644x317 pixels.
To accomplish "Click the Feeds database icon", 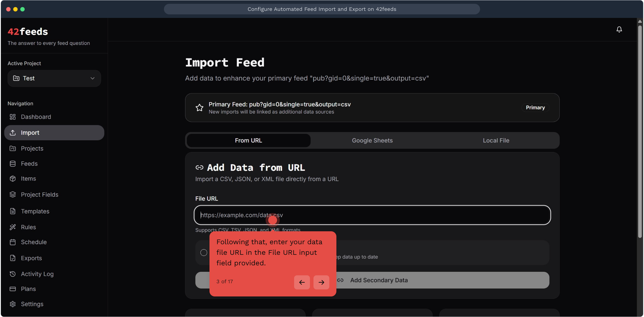I will click(13, 163).
